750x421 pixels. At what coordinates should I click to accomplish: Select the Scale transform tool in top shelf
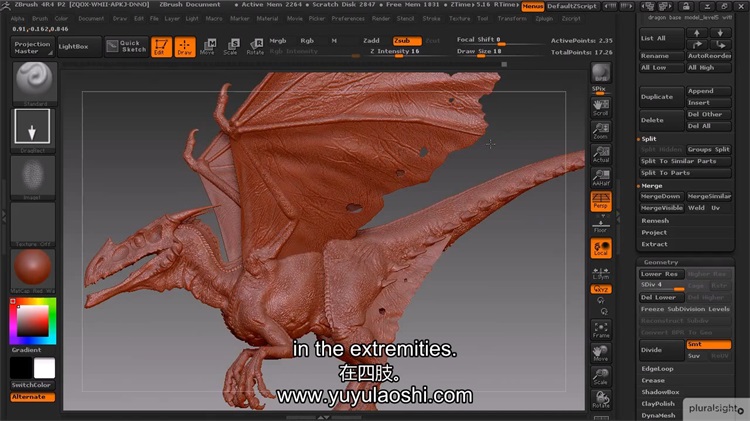231,47
